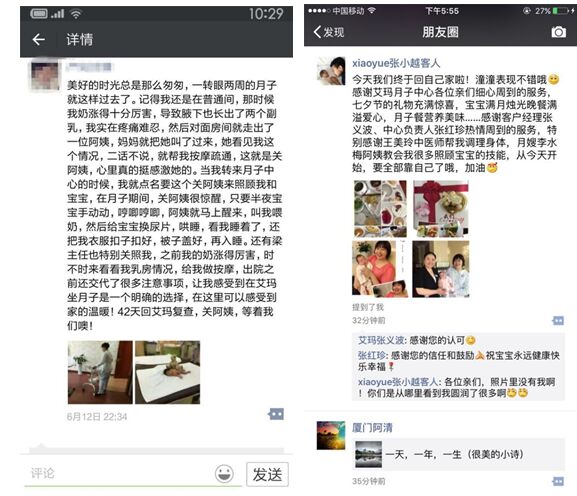Go back to 发现 screen
The image size is (577, 496).
click(329, 32)
